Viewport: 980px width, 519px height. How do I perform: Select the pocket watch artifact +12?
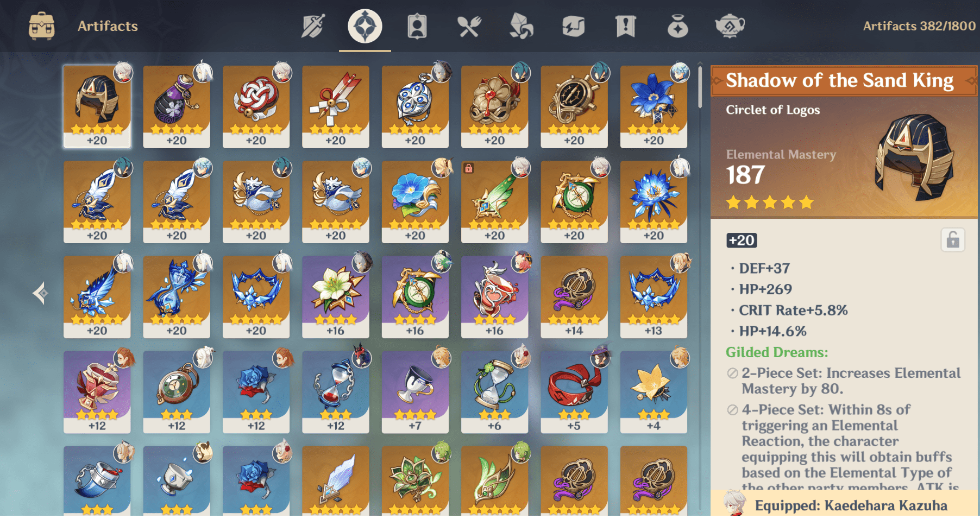pos(177,391)
